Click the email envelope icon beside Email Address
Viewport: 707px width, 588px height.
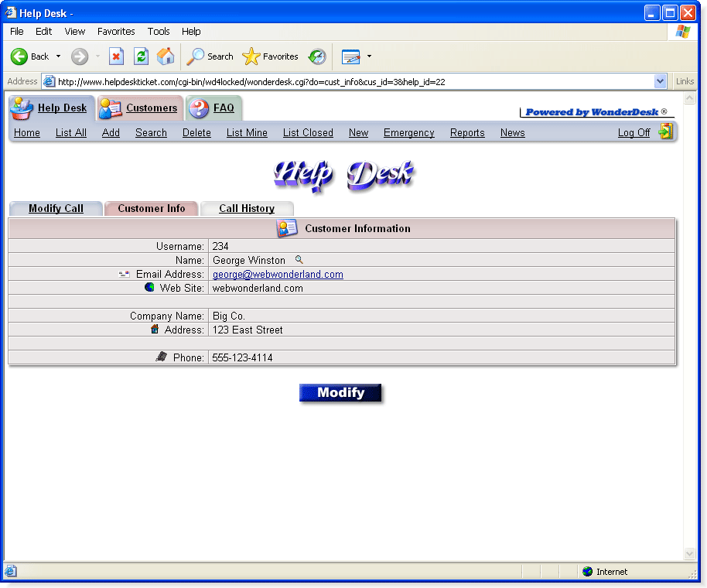point(124,274)
